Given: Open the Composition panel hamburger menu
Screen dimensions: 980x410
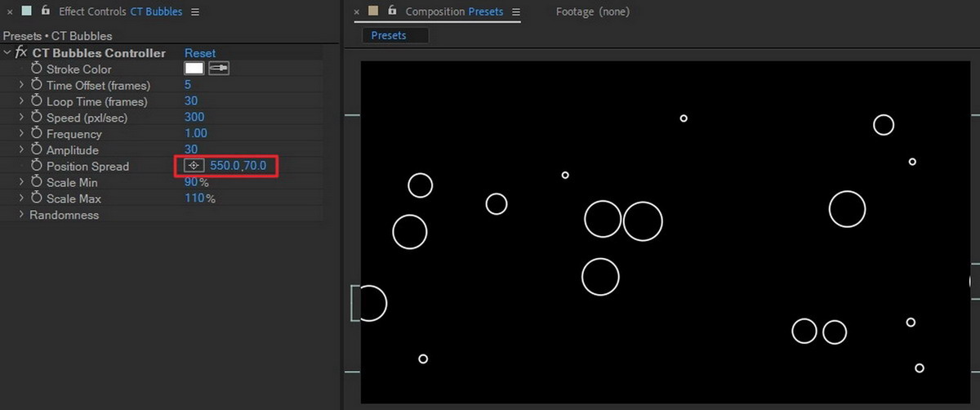Looking at the screenshot, I should point(514,12).
